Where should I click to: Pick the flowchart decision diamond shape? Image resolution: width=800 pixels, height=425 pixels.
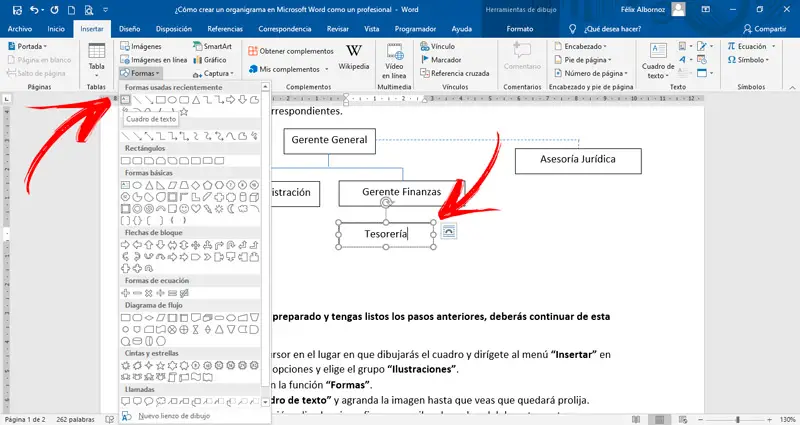[x=148, y=317]
